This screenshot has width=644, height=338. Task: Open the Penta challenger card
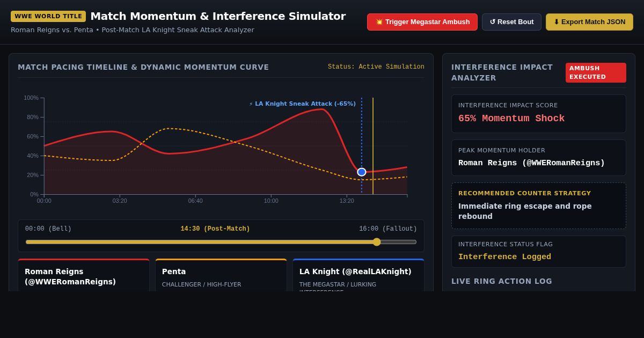221,275
